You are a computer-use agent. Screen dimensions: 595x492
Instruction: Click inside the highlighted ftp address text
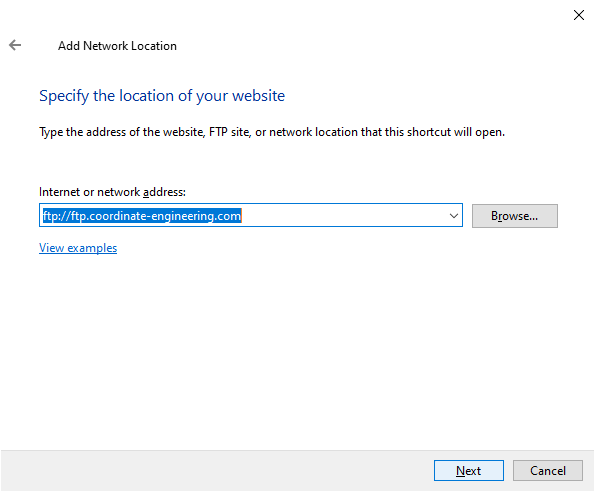[x=142, y=216]
